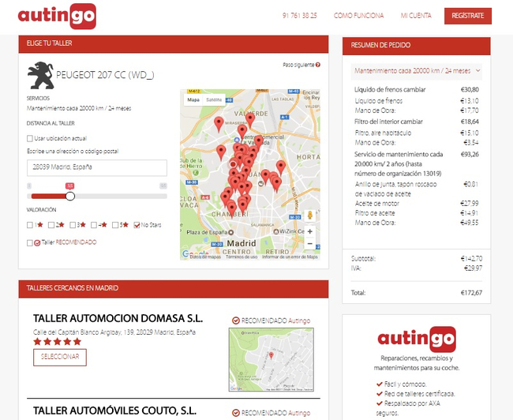The height and width of the screenshot is (420, 513).
Task: Click the Plaza de España metro marker
Action: point(231,232)
